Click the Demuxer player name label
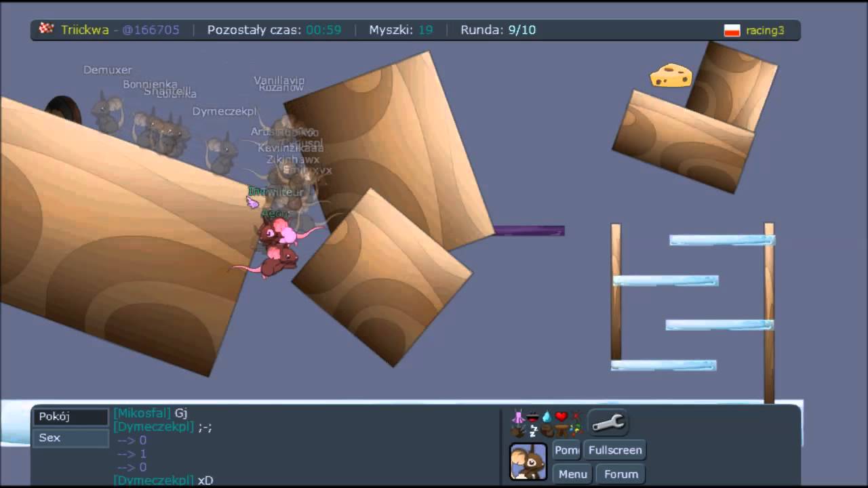 tap(107, 70)
